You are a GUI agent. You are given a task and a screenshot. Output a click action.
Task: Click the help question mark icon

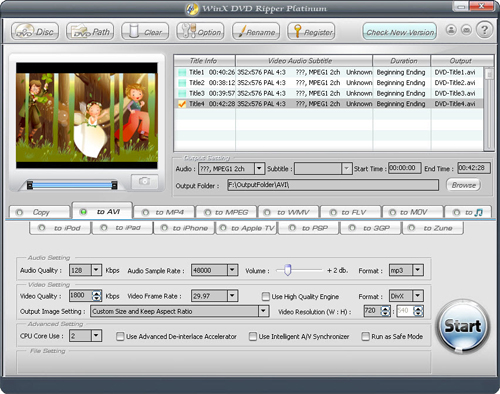[484, 30]
